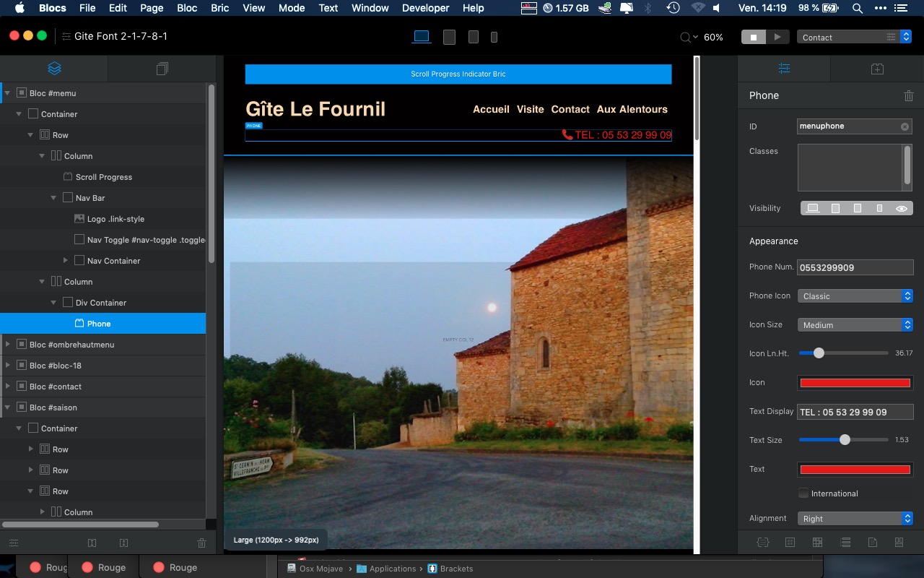Click the Phone Num. input field
The width and height of the screenshot is (924, 578).
(x=855, y=267)
